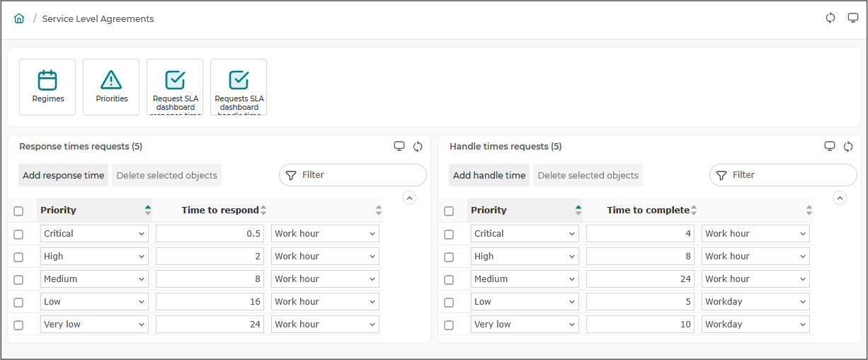Edit the Time to respond value 0.5
This screenshot has width=868, height=360.
[210, 234]
